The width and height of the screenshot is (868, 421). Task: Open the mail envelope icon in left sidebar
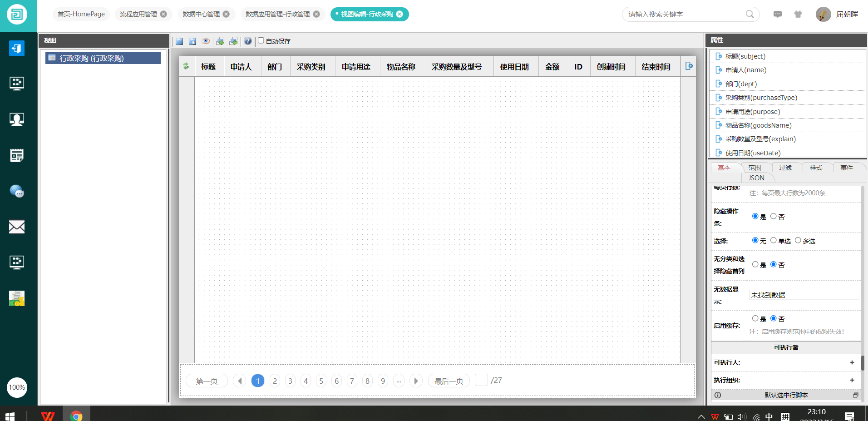[17, 227]
